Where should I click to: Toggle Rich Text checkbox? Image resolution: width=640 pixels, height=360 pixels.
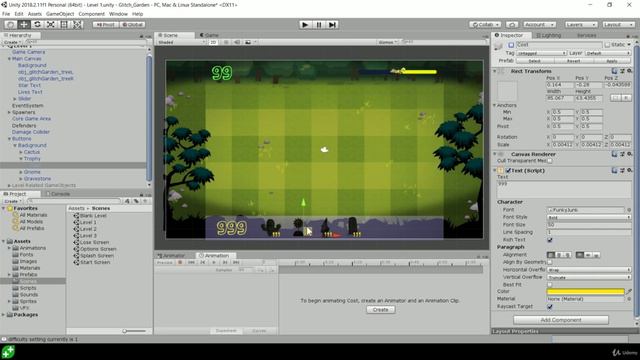click(550, 240)
